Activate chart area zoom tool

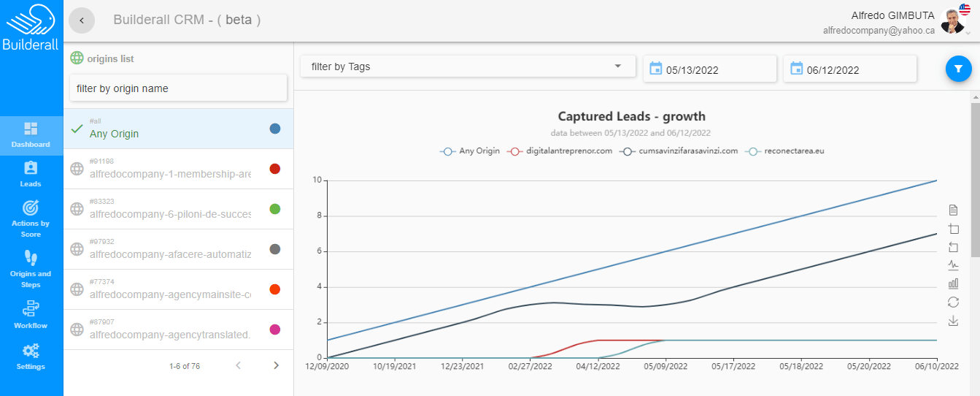953,229
